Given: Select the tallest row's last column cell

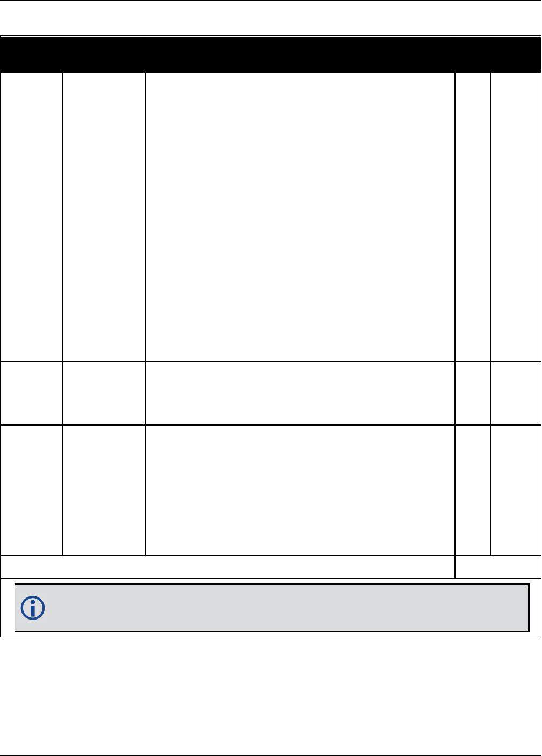Looking at the screenshot, I should coord(516,217).
